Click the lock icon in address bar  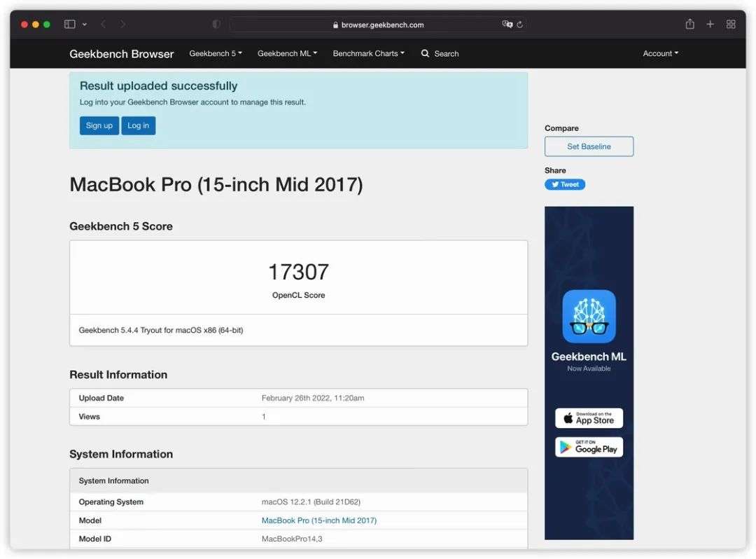point(335,25)
